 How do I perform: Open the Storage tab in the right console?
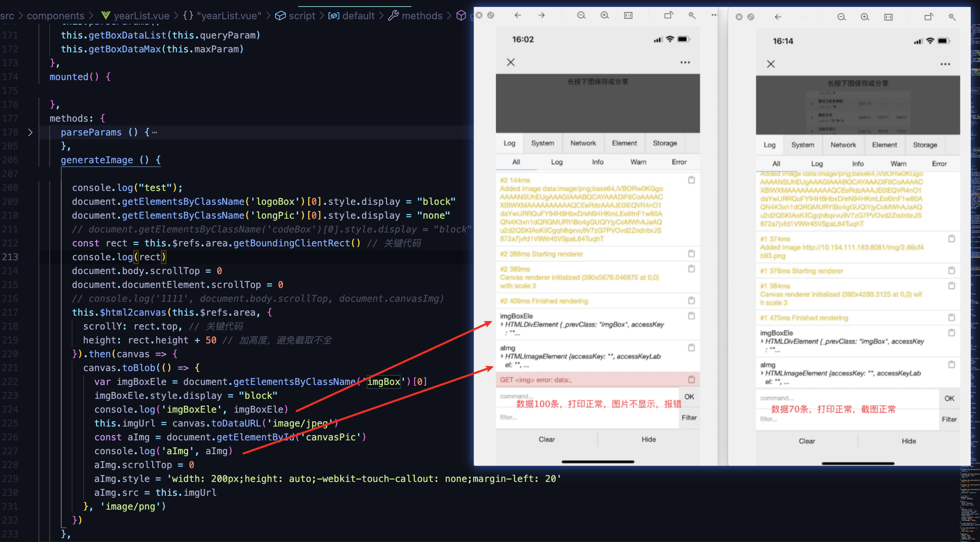click(x=925, y=145)
